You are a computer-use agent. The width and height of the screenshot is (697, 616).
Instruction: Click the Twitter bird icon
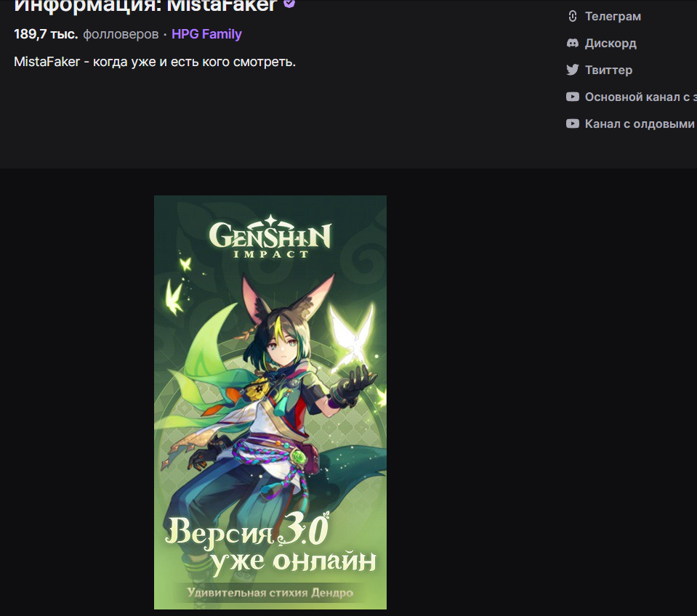(573, 70)
